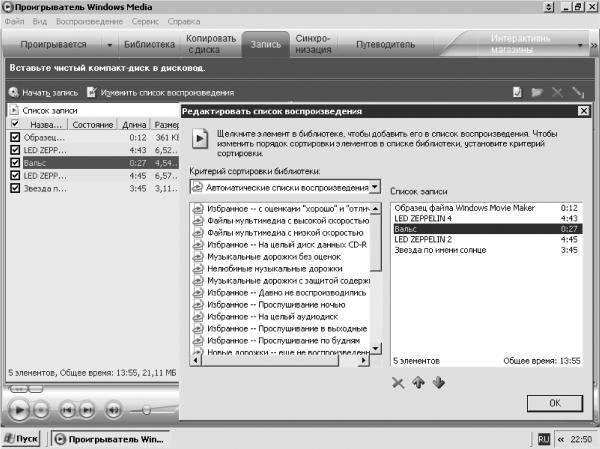This screenshot has height=449, width=600.
Task: Switch to the Библиотека tab
Action: tap(149, 44)
